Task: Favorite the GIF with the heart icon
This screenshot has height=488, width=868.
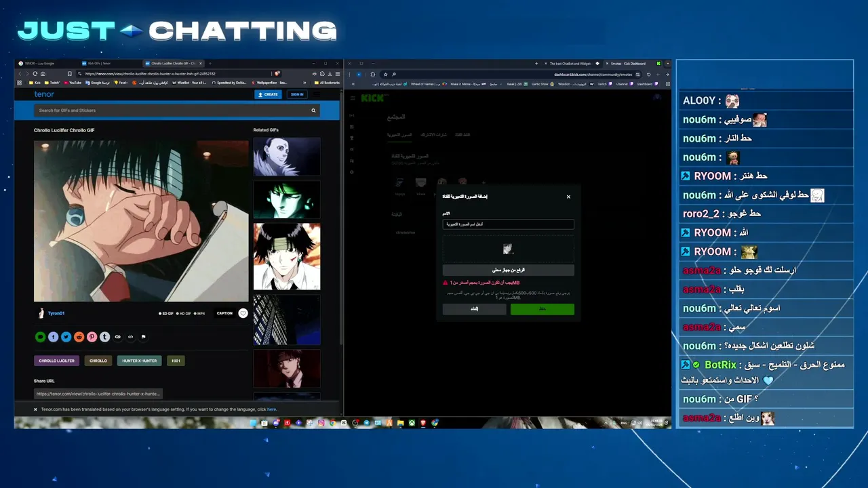Action: [243, 313]
